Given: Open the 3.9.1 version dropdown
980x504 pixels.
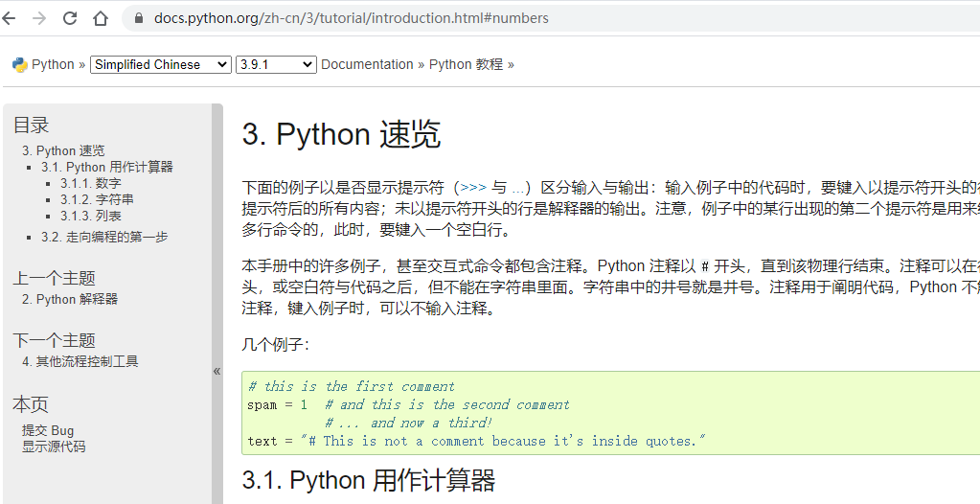Looking at the screenshot, I should (x=276, y=64).
